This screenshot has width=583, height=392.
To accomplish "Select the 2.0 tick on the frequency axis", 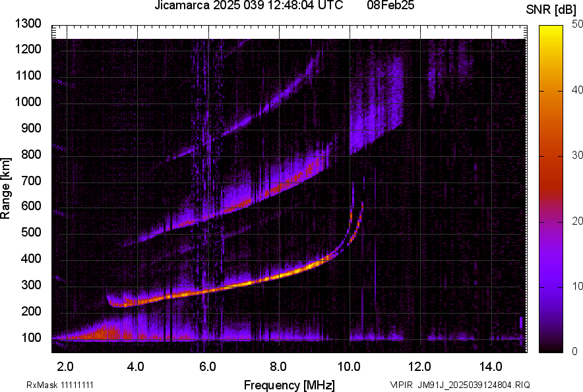I will tap(65, 366).
